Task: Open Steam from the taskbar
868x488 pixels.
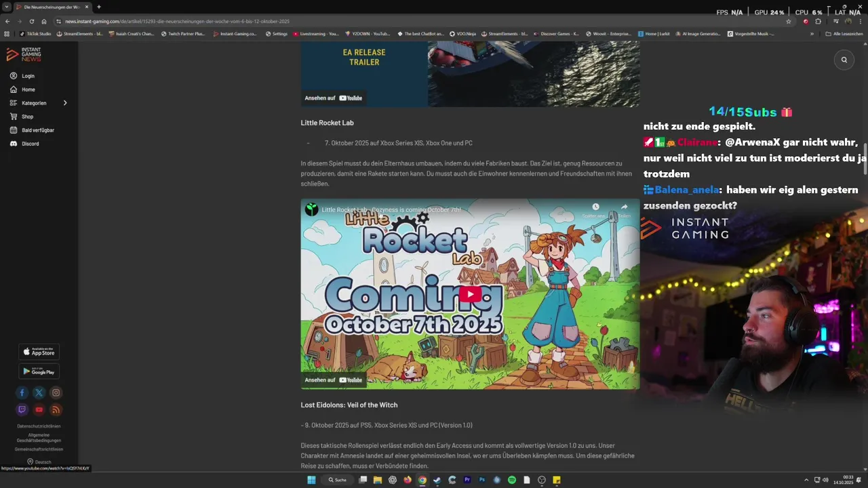Action: click(437, 480)
